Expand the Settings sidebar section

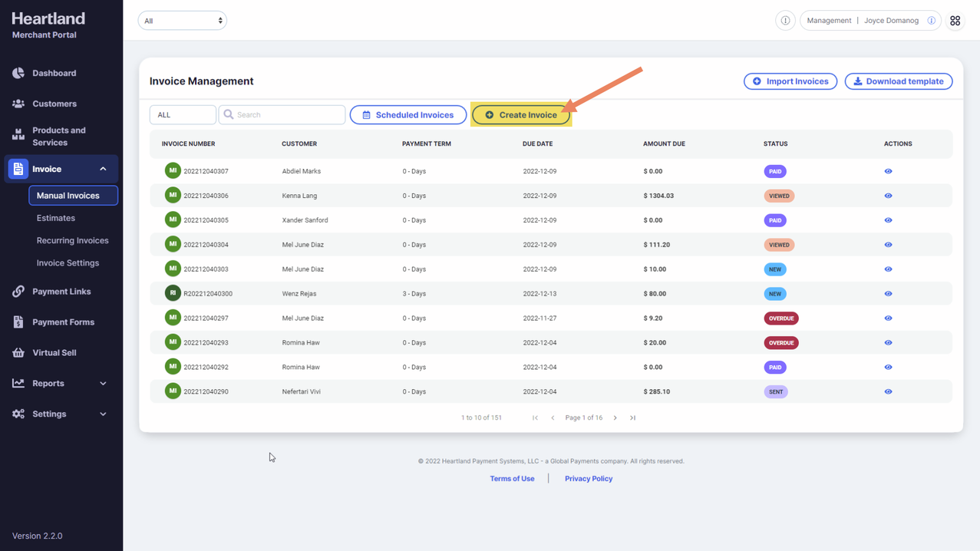pos(103,414)
